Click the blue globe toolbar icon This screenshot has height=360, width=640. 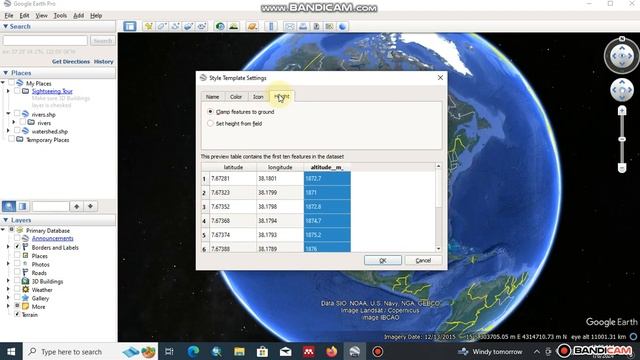point(342,27)
